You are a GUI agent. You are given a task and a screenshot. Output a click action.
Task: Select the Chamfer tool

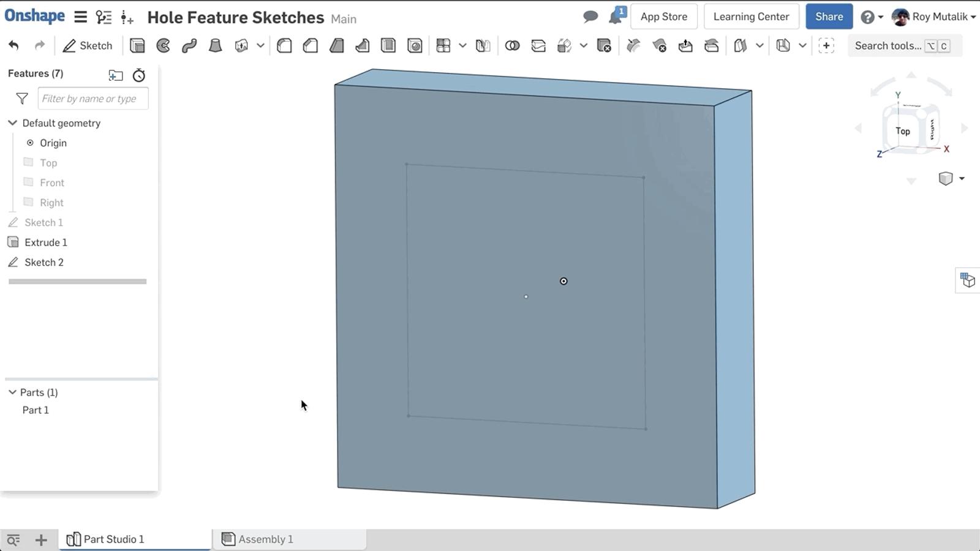click(x=311, y=46)
